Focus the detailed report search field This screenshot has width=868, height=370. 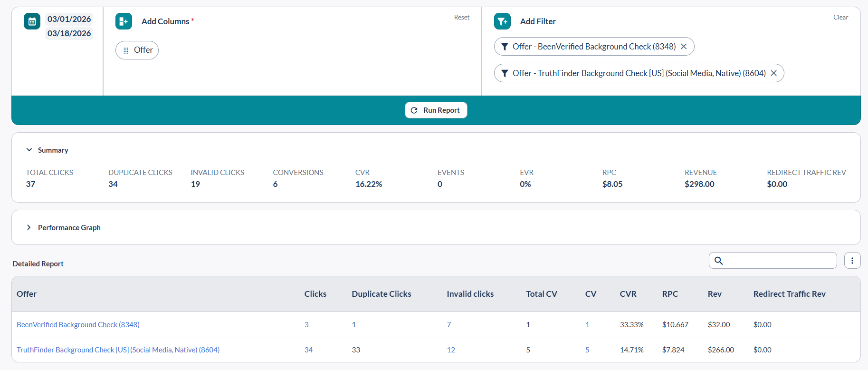point(779,261)
